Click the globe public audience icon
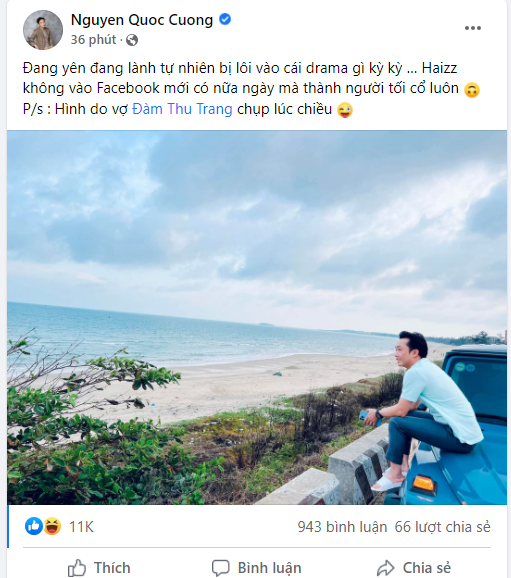 132,40
